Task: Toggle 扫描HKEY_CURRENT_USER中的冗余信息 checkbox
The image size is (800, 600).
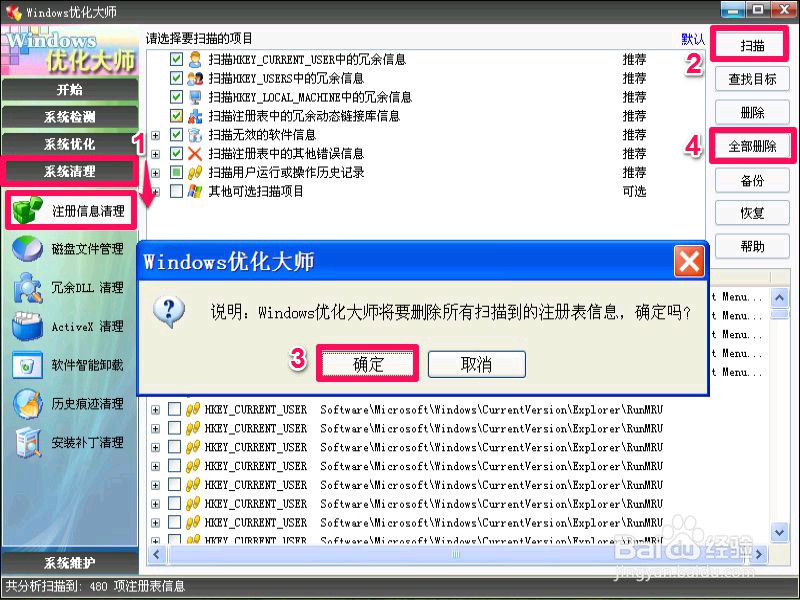Action: click(176, 60)
